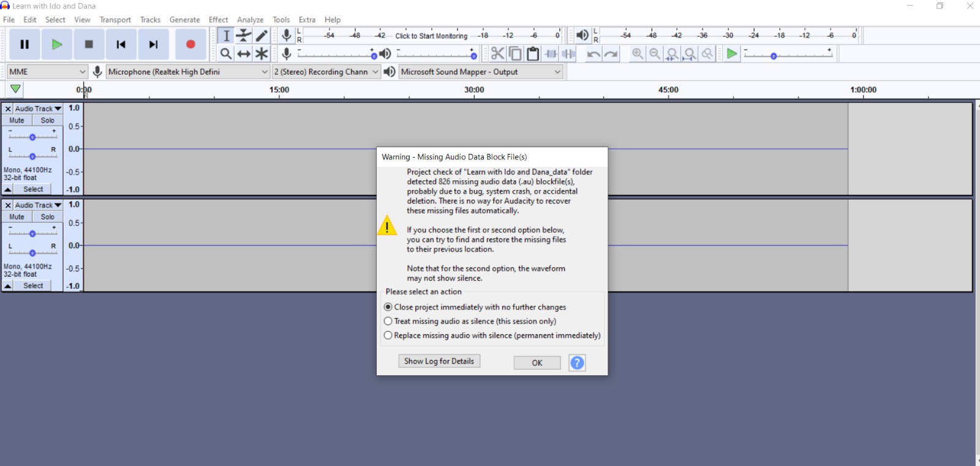This screenshot has width=980, height=466.
Task: Skip to end of project
Action: [153, 44]
